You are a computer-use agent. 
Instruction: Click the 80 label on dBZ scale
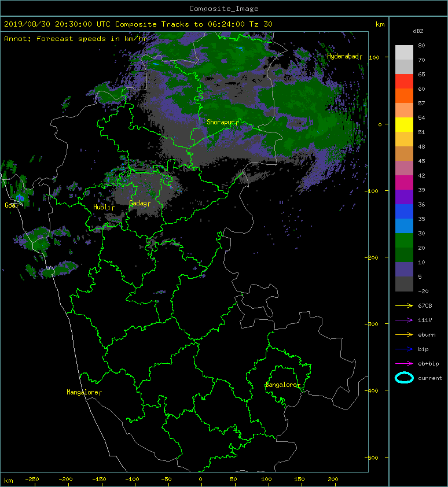pyautogui.click(x=421, y=45)
